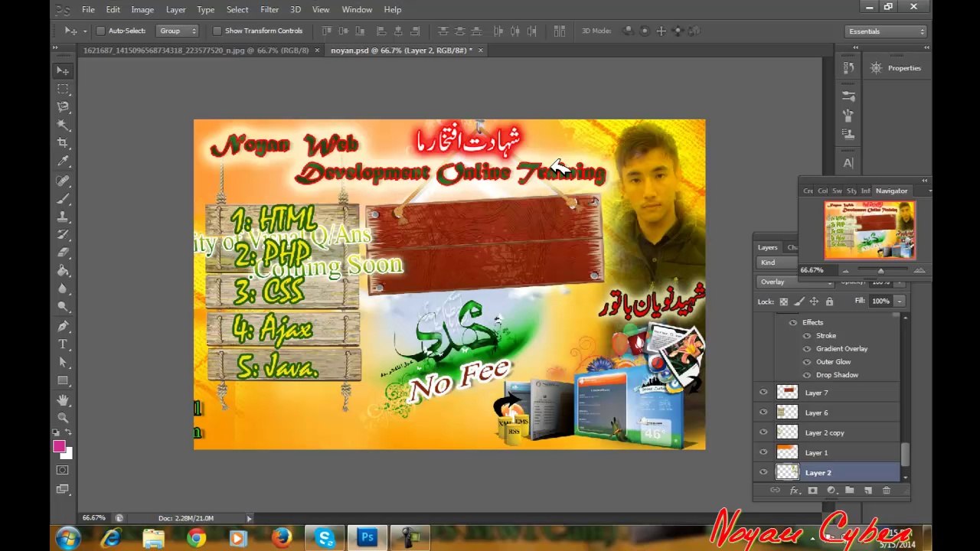Screen dimensions: 980x551
Task: Hide Layer 6 visibility
Action: pyautogui.click(x=763, y=412)
